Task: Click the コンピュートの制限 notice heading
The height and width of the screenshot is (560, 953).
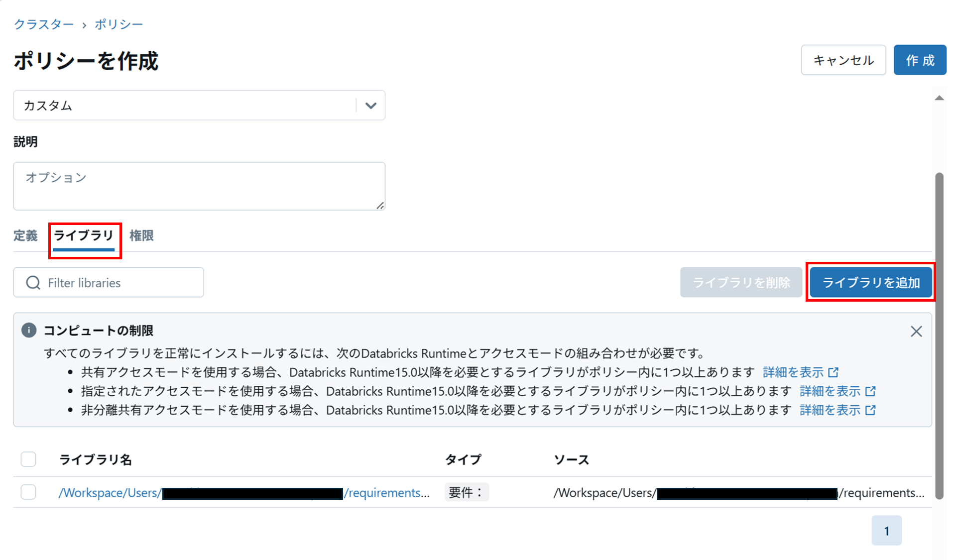Action: 99,330
